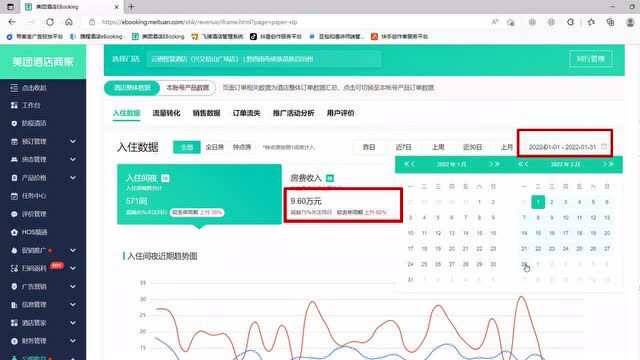Expand the sidebar menu with HOT badge
Image resolution: width=640 pixels, height=360 pixels.
click(x=73, y=268)
